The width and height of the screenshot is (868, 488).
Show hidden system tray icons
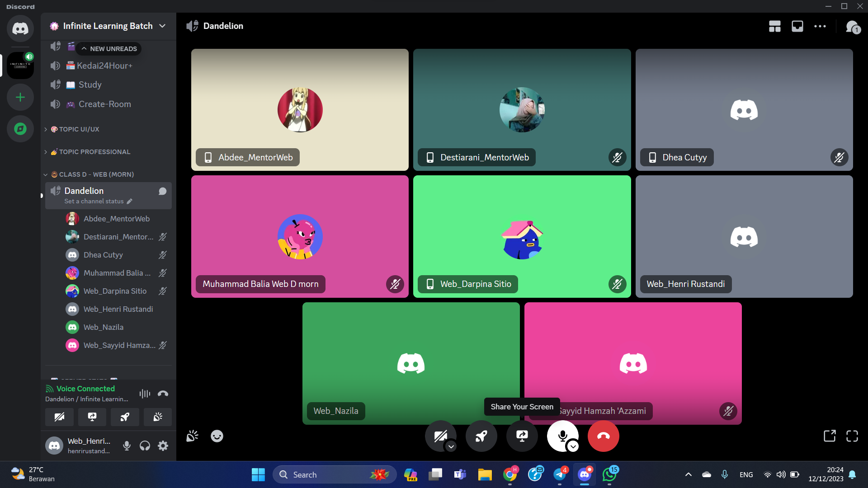pyautogui.click(x=688, y=474)
